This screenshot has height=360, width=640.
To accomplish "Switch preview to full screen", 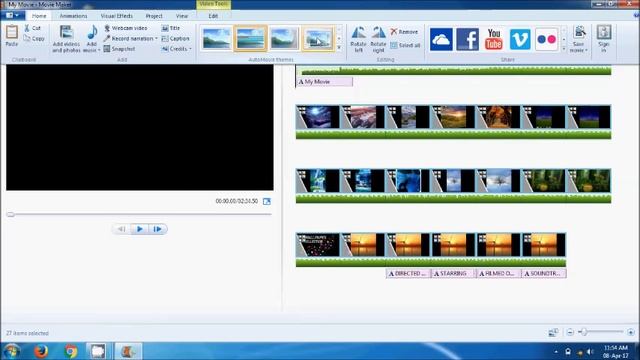I will pyautogui.click(x=267, y=201).
